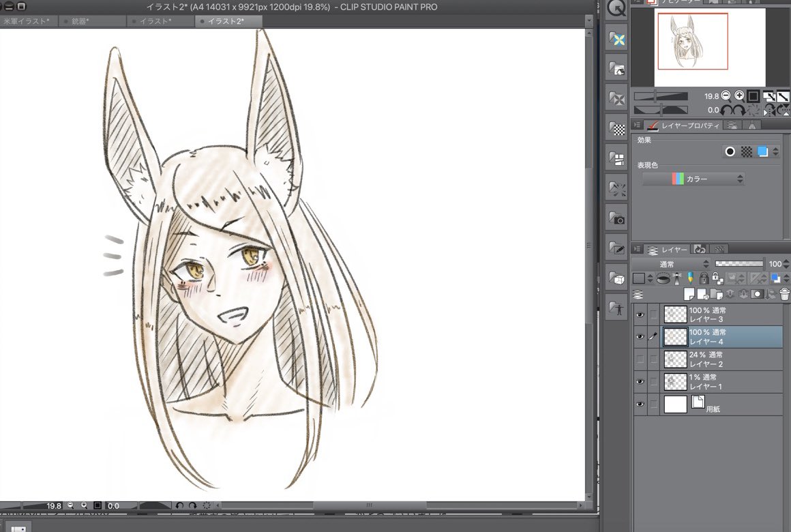Screen dimensions: 791x532
Task: Select レイヤー 1 thumbnail in the layer list
Action: point(675,381)
